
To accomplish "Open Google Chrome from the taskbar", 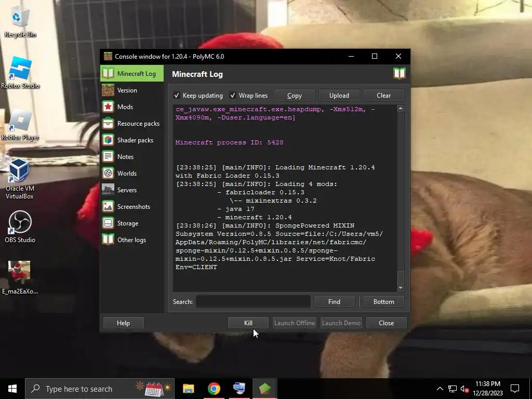I will point(214,389).
